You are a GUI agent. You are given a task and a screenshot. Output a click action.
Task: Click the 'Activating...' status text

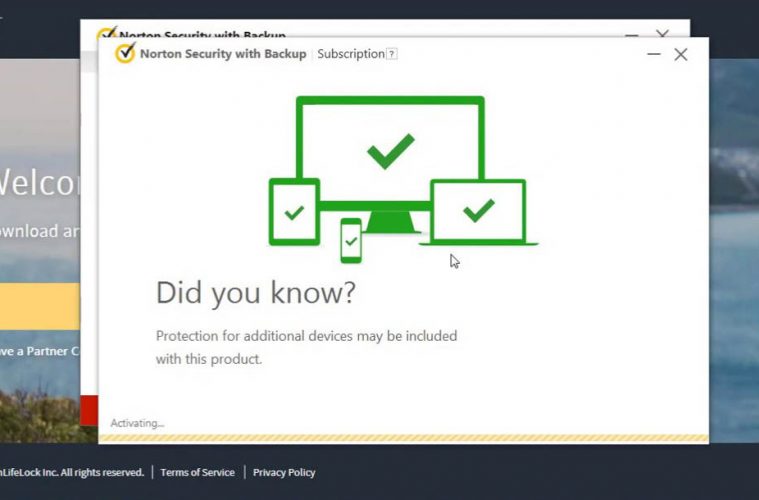(137, 423)
